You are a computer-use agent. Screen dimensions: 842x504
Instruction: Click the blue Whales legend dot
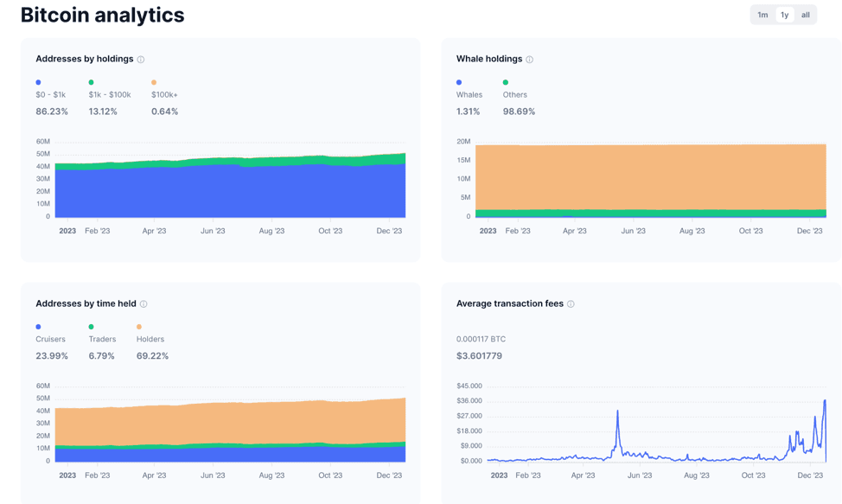[x=459, y=82]
